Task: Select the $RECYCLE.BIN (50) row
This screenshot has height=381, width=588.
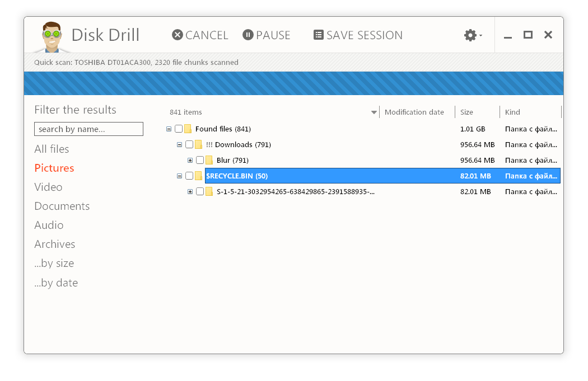Action: [x=382, y=176]
